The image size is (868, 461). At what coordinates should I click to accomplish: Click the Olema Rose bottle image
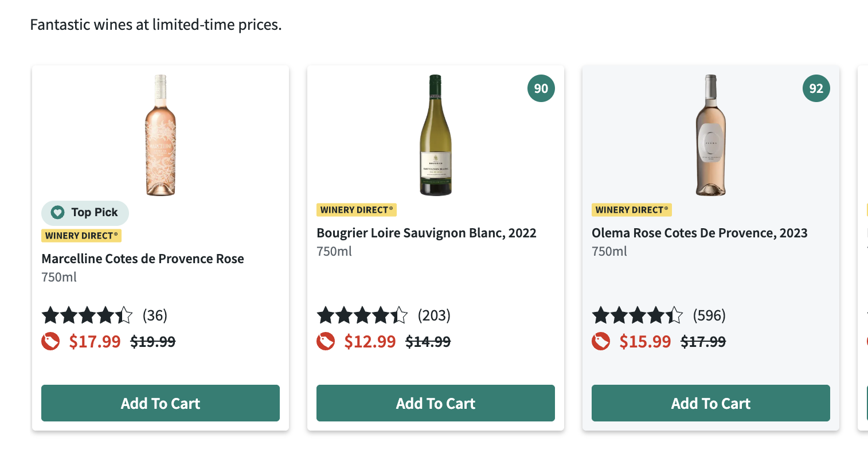710,135
